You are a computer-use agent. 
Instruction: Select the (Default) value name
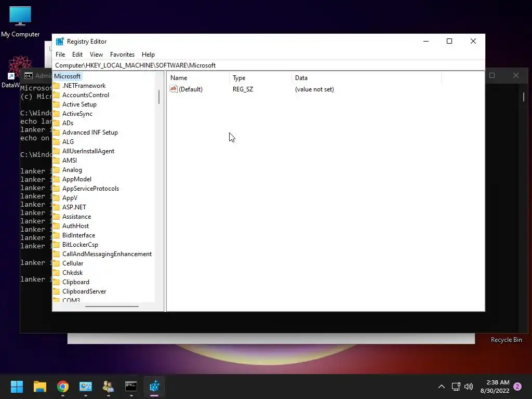pyautogui.click(x=190, y=89)
